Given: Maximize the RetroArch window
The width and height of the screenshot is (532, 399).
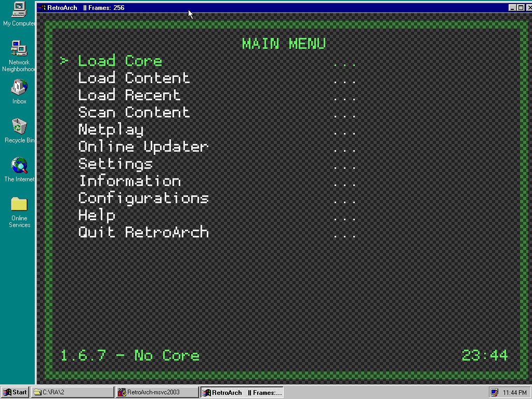Looking at the screenshot, I should coord(521,7).
